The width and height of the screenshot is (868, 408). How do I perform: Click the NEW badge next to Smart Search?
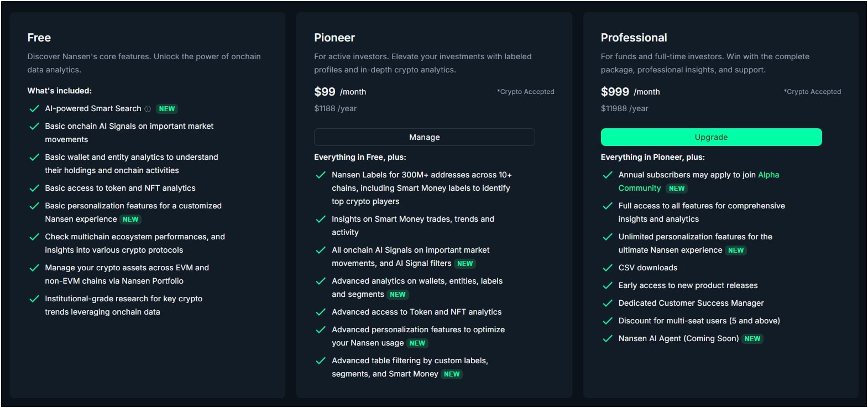167,109
